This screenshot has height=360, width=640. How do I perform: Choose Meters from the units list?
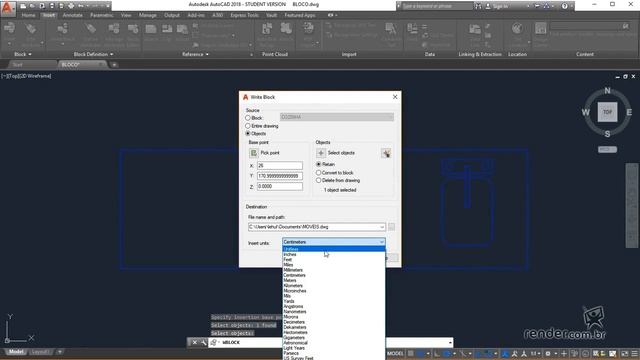pyautogui.click(x=333, y=280)
